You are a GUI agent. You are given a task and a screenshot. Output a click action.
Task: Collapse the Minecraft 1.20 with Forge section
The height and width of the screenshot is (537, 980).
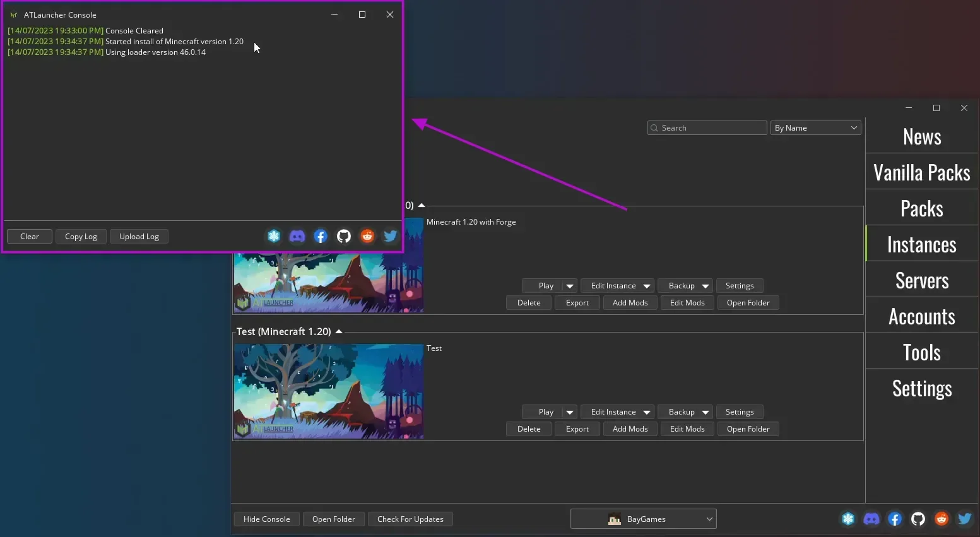[x=422, y=205]
